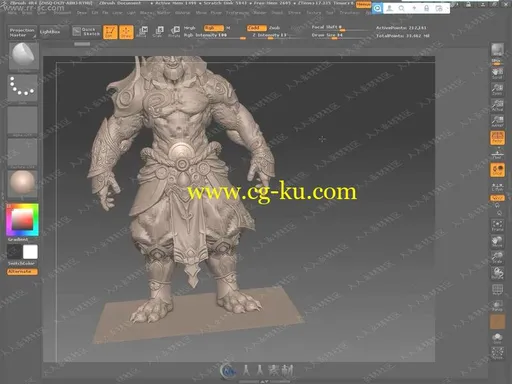Screen dimensions: 512x384
Task: Click the user profile icon in floating toolbar
Action: click(x=389, y=8)
